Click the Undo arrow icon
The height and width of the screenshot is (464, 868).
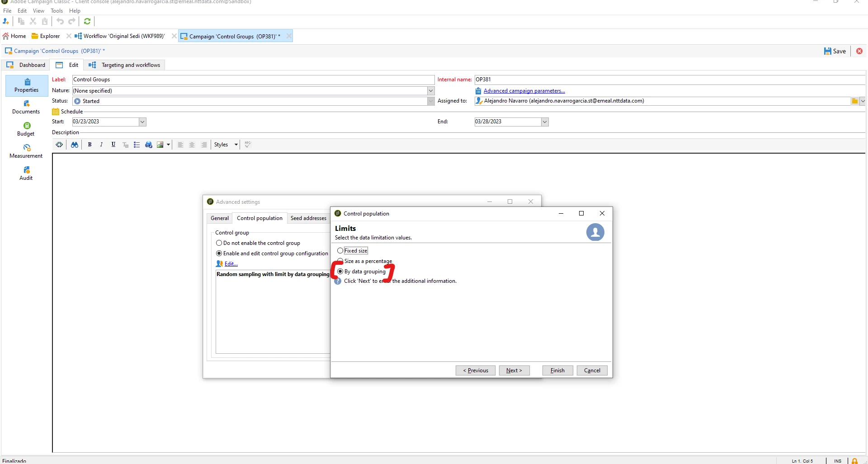60,21
